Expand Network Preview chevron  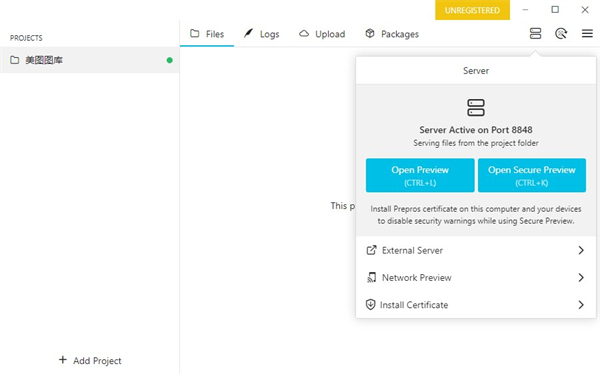pyautogui.click(x=581, y=278)
